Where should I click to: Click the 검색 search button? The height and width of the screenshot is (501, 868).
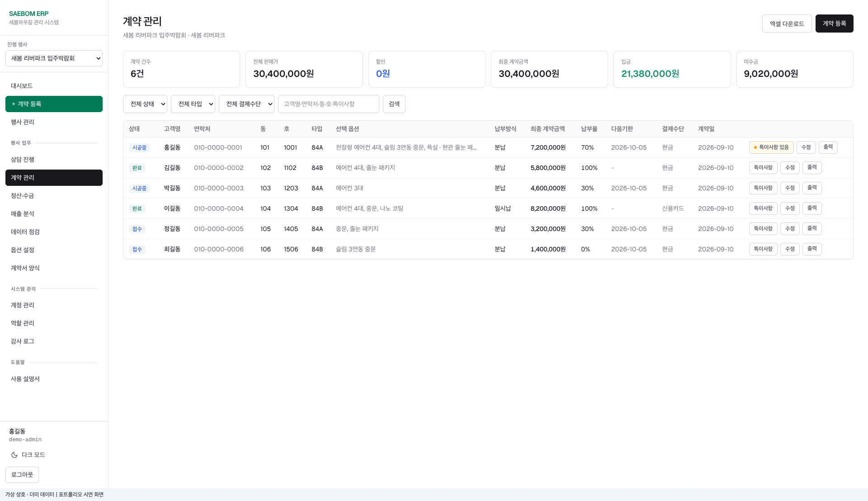[394, 104]
